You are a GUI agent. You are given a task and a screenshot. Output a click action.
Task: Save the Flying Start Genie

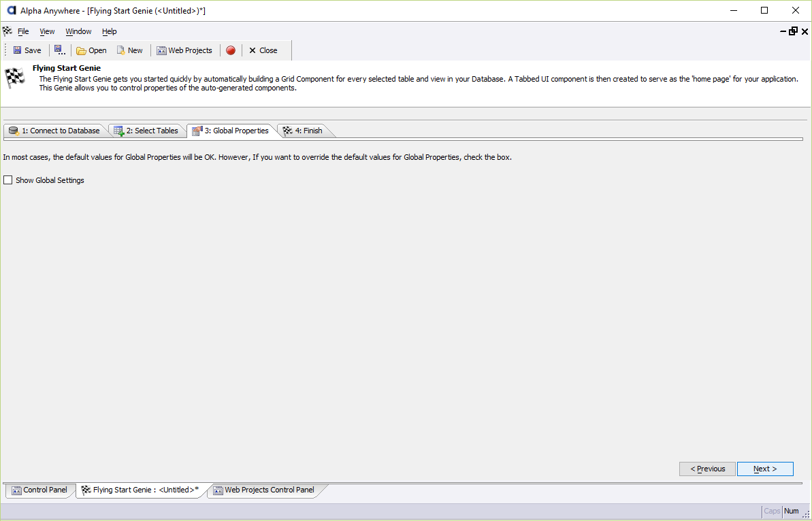click(27, 50)
